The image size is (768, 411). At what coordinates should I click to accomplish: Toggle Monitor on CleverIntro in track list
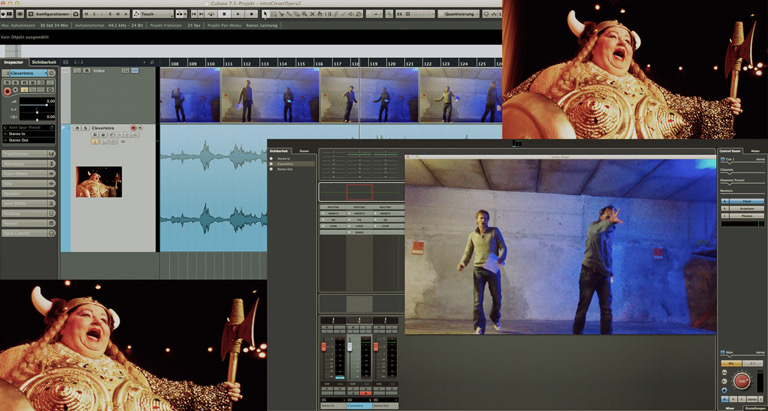[140, 128]
